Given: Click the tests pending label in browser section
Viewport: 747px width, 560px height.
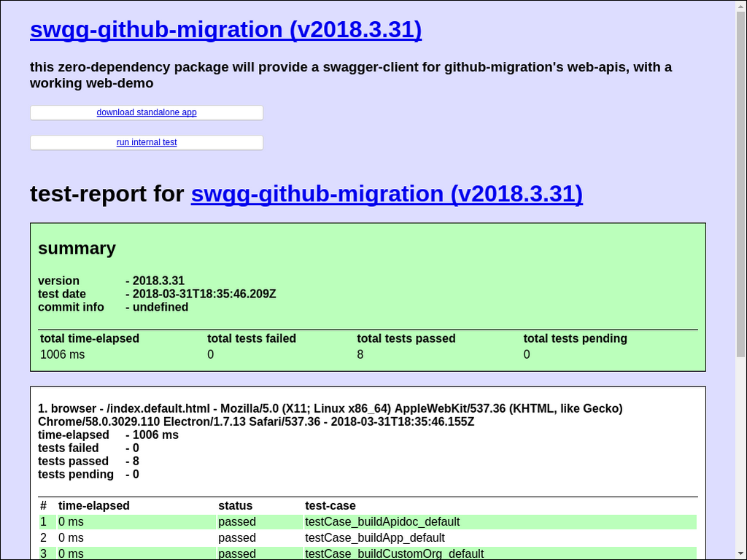Looking at the screenshot, I should click(76, 474).
